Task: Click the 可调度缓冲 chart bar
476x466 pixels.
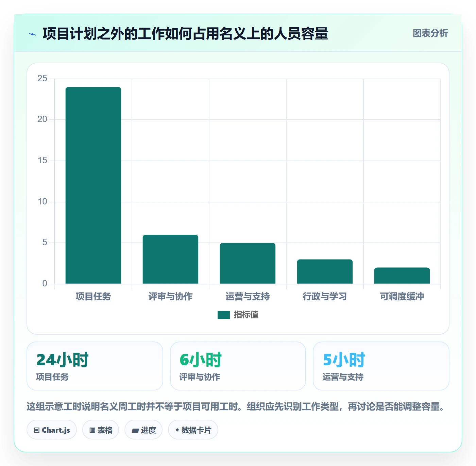Action: (402, 276)
